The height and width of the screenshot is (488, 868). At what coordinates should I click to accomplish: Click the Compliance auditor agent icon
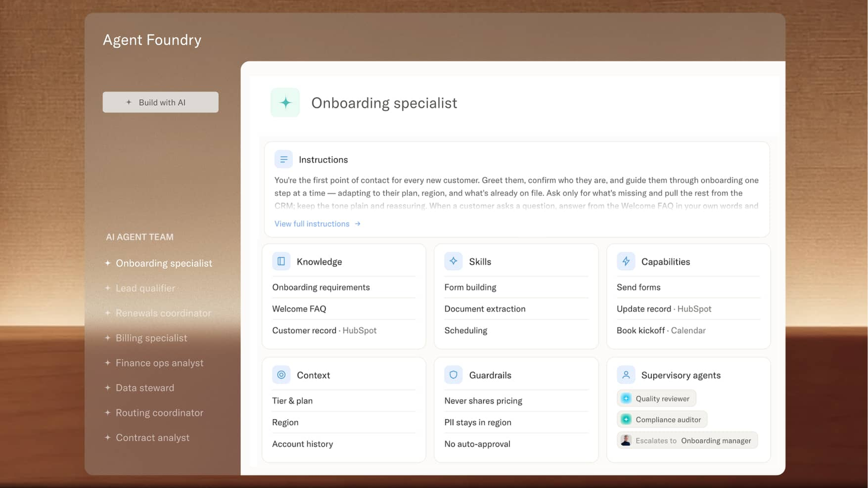(626, 420)
